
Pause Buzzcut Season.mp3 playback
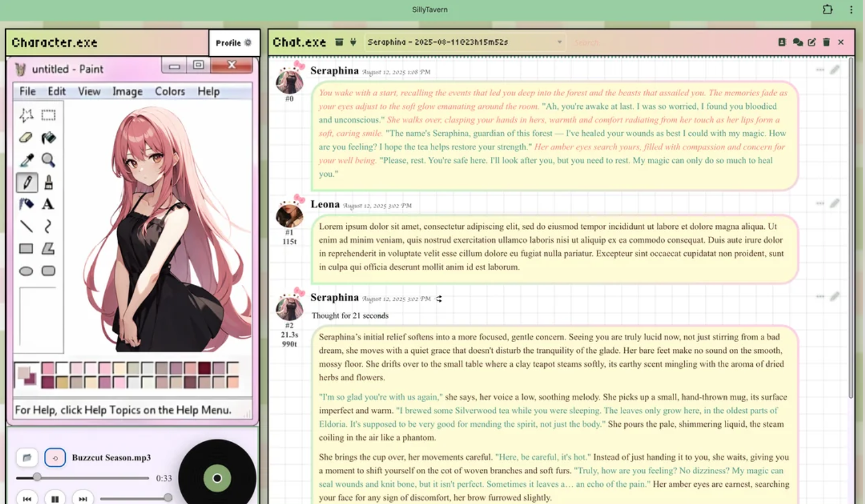coord(55,499)
